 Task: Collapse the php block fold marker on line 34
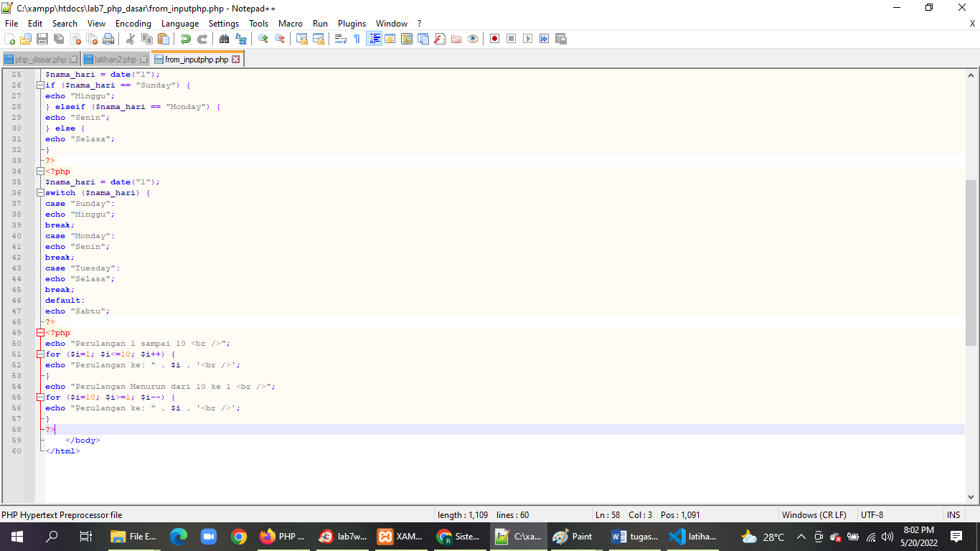pos(40,171)
